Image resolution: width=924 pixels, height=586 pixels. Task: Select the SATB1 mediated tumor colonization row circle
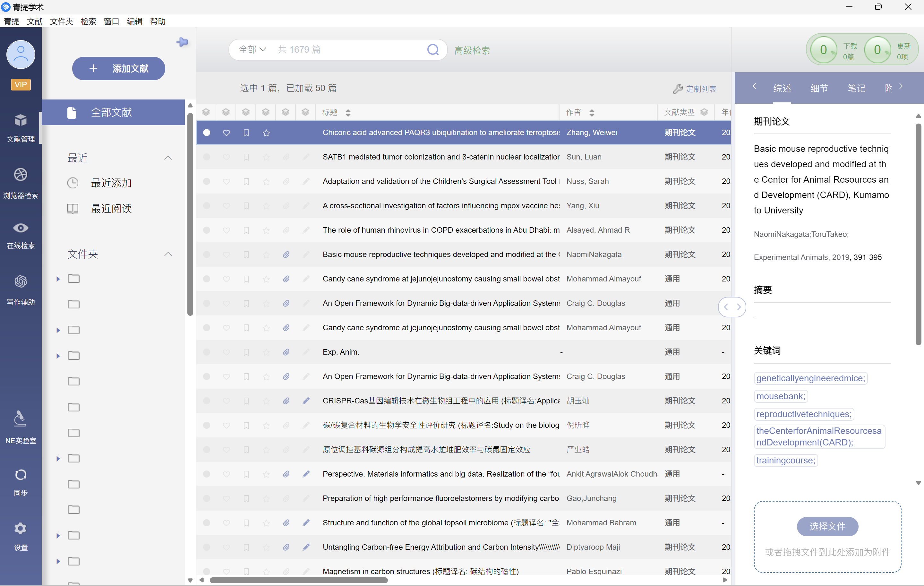(206, 157)
